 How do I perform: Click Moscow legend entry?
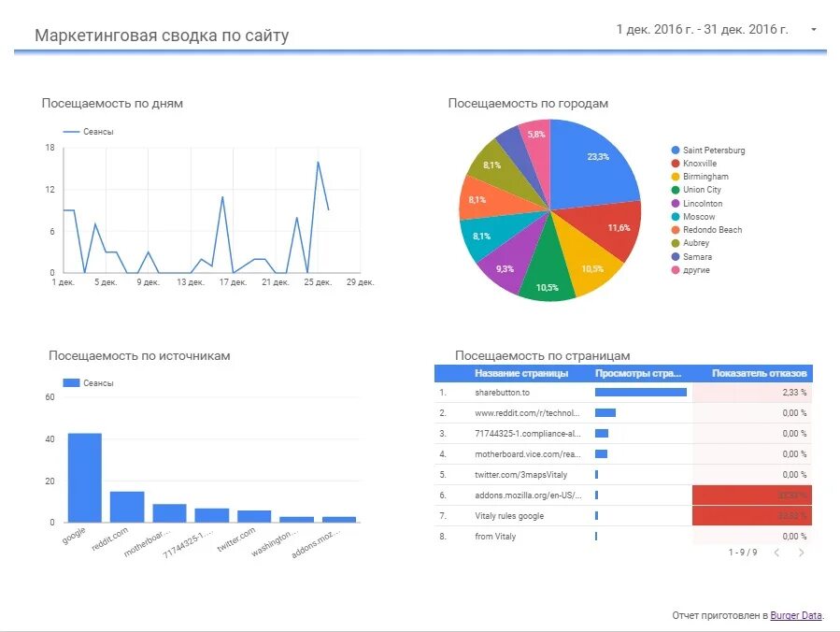693,217
